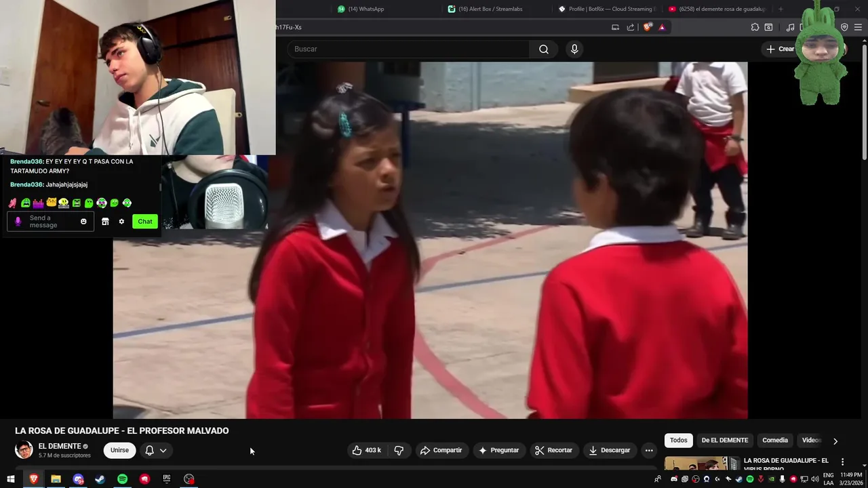Viewport: 868px width, 488px height.
Task: Open Spotify from the taskbar
Action: coord(122,479)
